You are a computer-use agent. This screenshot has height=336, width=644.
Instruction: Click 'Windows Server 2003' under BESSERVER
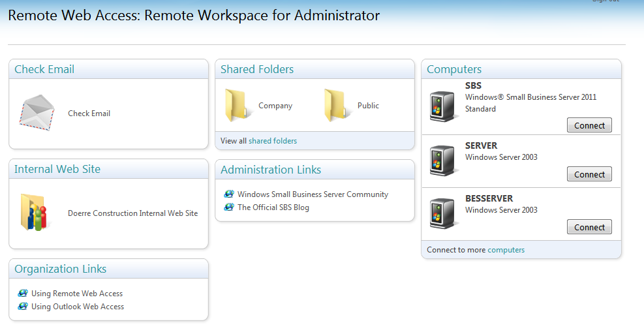click(x=501, y=210)
